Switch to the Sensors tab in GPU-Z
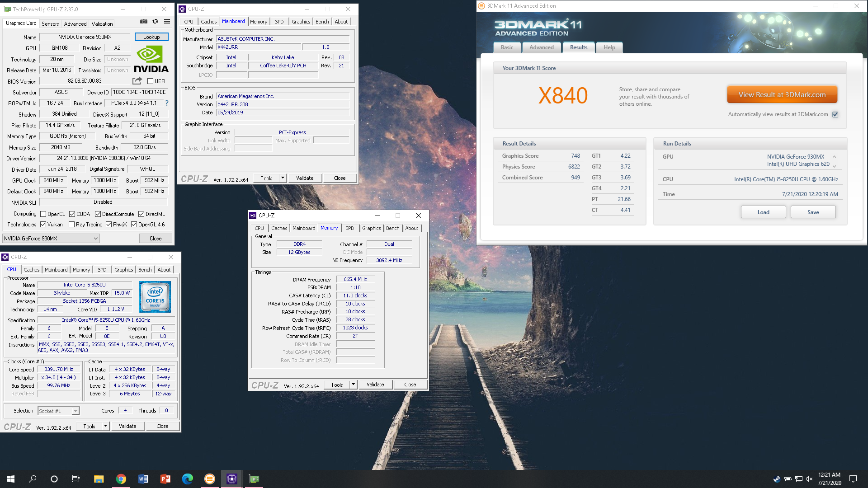 pos(50,24)
